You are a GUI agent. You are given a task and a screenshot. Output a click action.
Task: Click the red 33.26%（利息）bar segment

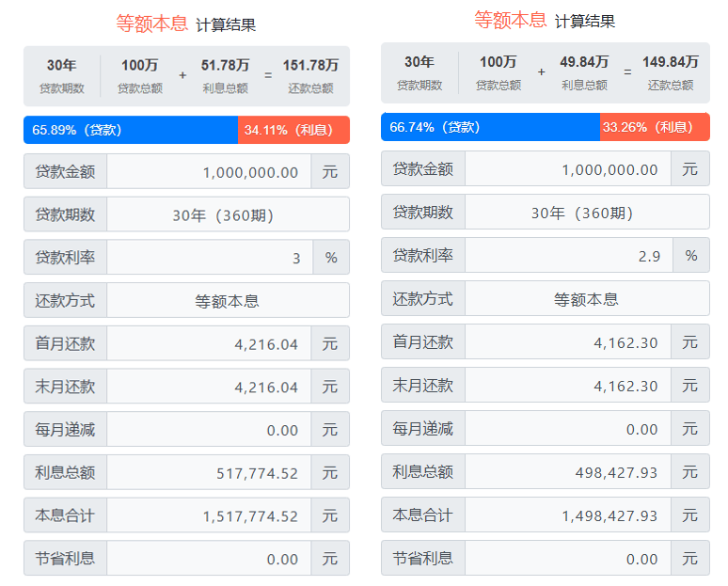coord(655,127)
